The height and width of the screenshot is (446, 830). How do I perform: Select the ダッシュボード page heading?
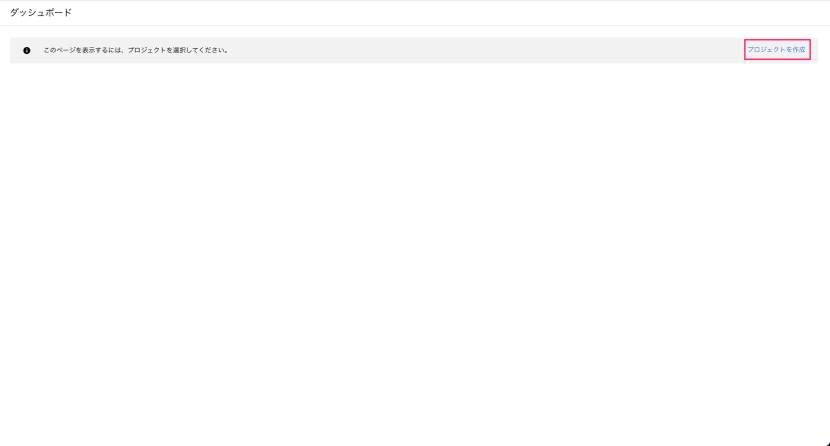pyautogui.click(x=41, y=13)
